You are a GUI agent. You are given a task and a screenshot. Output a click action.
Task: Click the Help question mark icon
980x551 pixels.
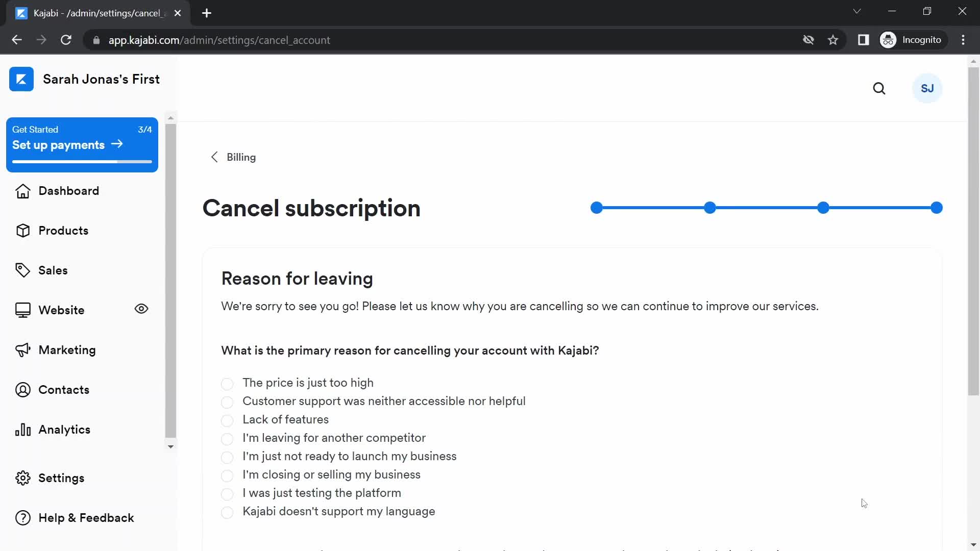23,518
